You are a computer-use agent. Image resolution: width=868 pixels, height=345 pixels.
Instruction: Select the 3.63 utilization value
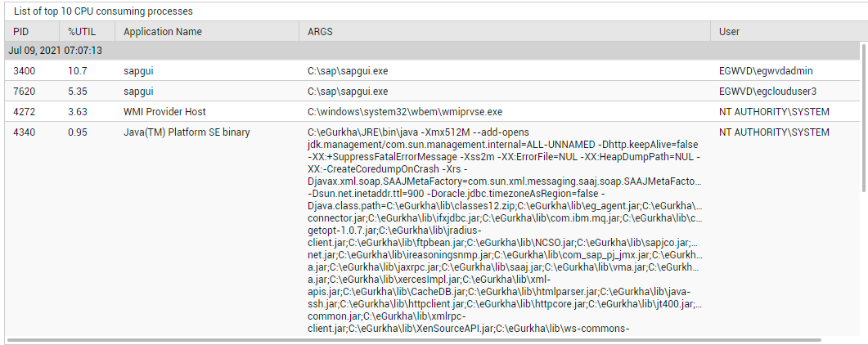(77, 112)
